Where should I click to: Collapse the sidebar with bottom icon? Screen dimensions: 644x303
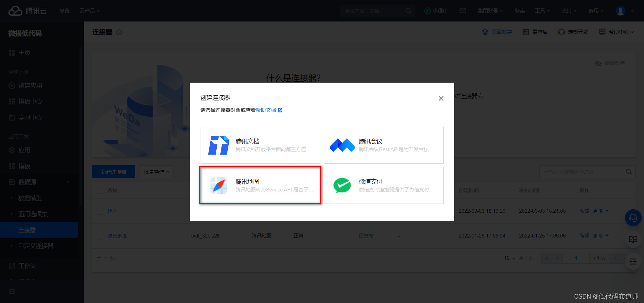(x=12, y=292)
